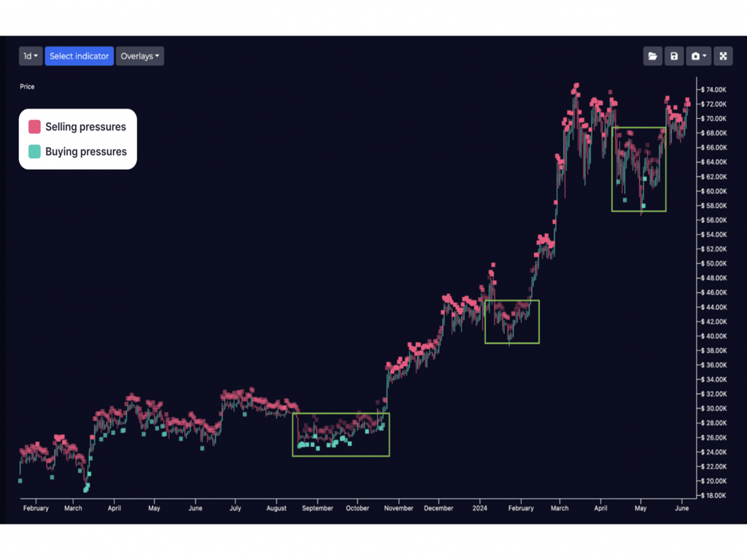Select the November label on time axis
The image size is (747, 560).
(398, 508)
